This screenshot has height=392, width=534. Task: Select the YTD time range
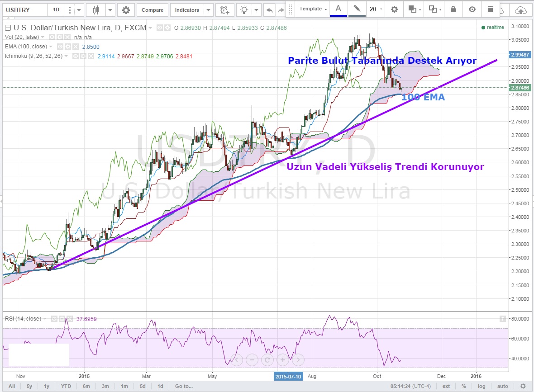[x=66, y=386]
